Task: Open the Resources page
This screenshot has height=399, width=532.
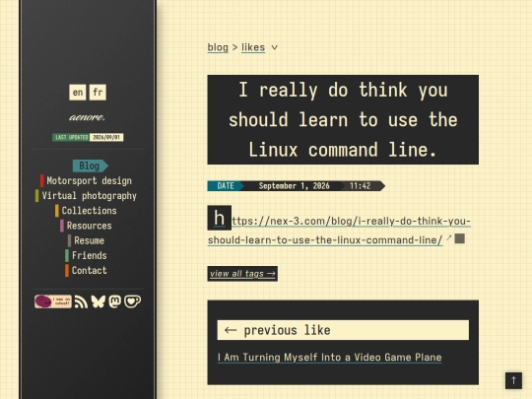Action: [x=86, y=226]
